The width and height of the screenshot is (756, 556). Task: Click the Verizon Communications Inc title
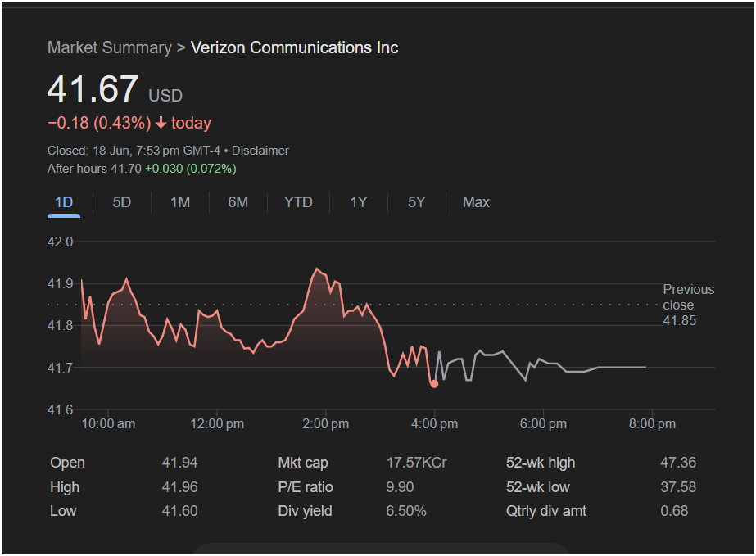pyautogui.click(x=295, y=47)
